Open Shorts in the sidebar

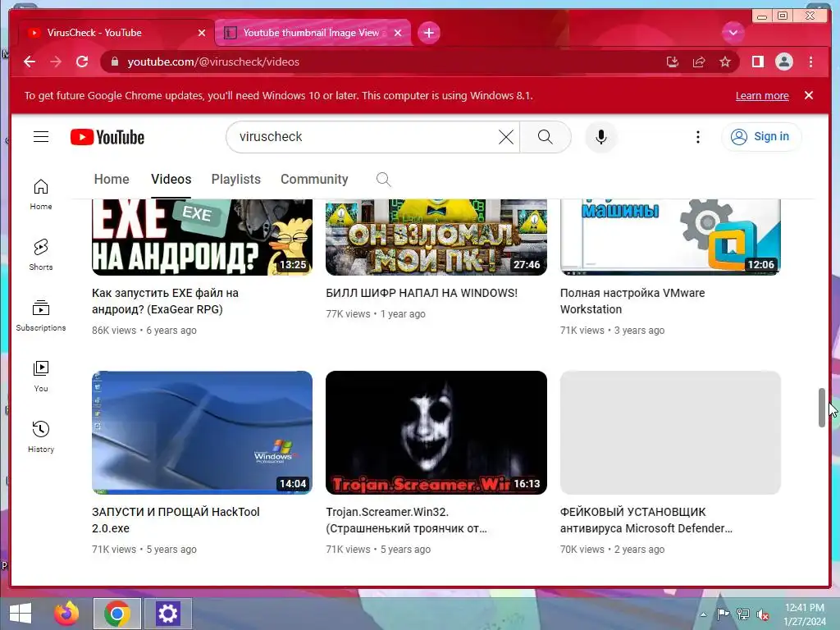coord(41,254)
